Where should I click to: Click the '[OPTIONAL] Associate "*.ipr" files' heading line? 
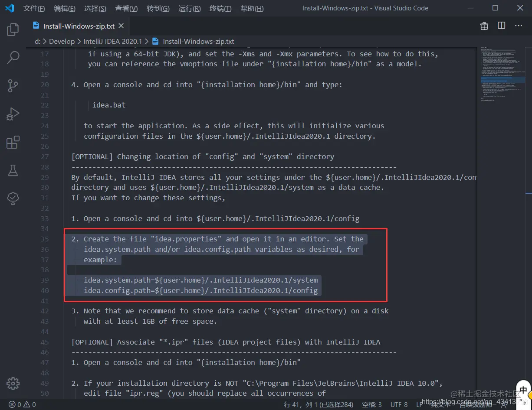pos(226,342)
